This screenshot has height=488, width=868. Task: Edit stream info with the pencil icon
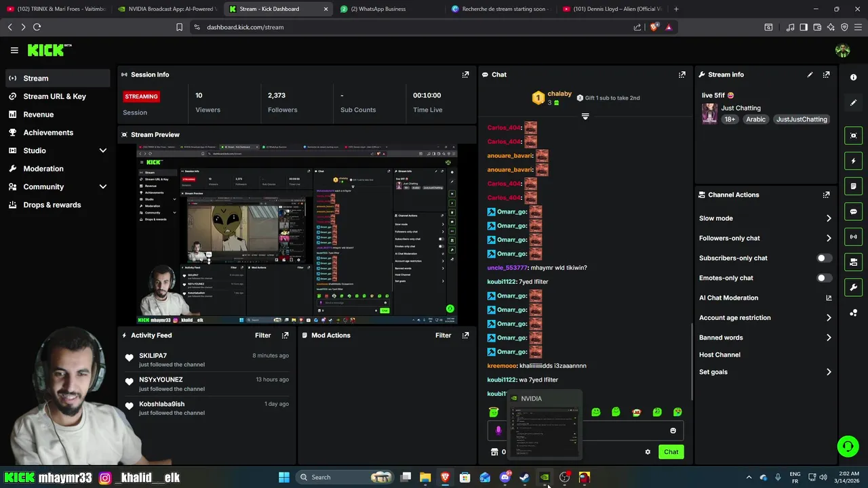[810, 75]
